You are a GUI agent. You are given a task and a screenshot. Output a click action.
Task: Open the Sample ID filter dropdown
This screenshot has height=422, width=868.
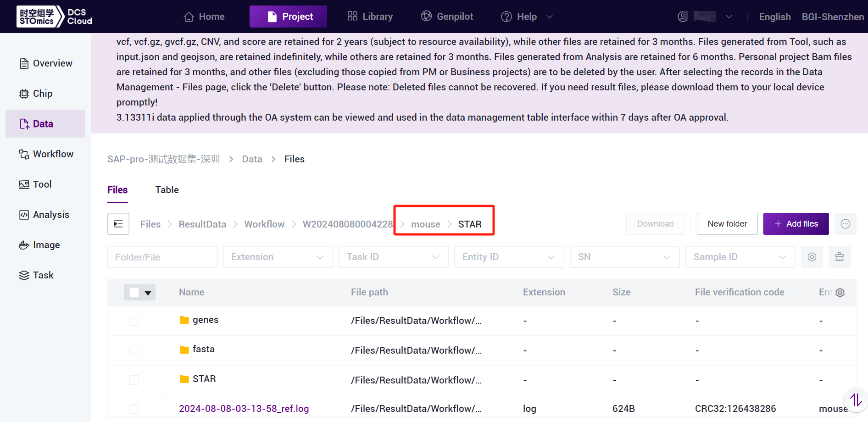(x=740, y=257)
